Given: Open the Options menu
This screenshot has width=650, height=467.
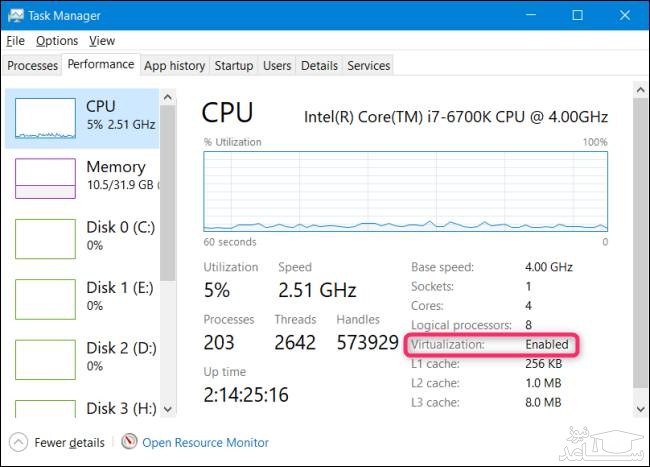Looking at the screenshot, I should tap(56, 41).
